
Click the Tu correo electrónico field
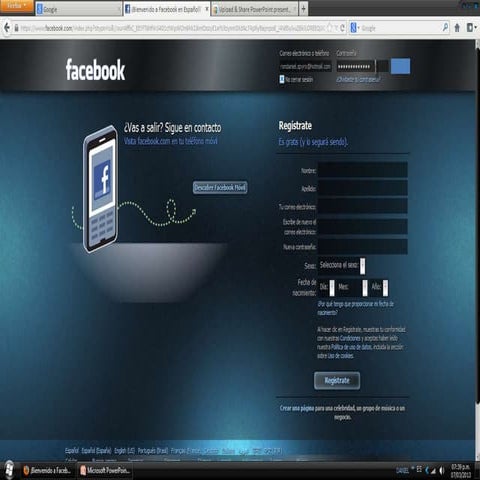pos(363,206)
